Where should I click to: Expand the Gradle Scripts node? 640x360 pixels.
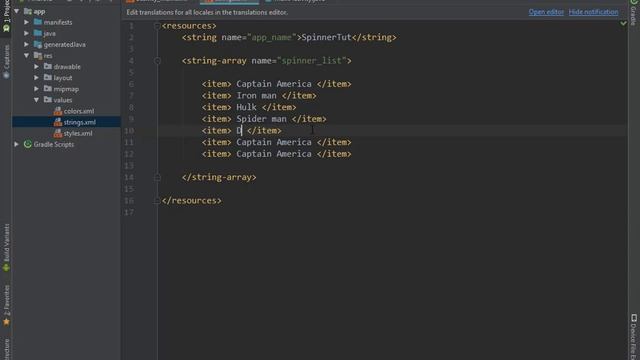(x=17, y=144)
